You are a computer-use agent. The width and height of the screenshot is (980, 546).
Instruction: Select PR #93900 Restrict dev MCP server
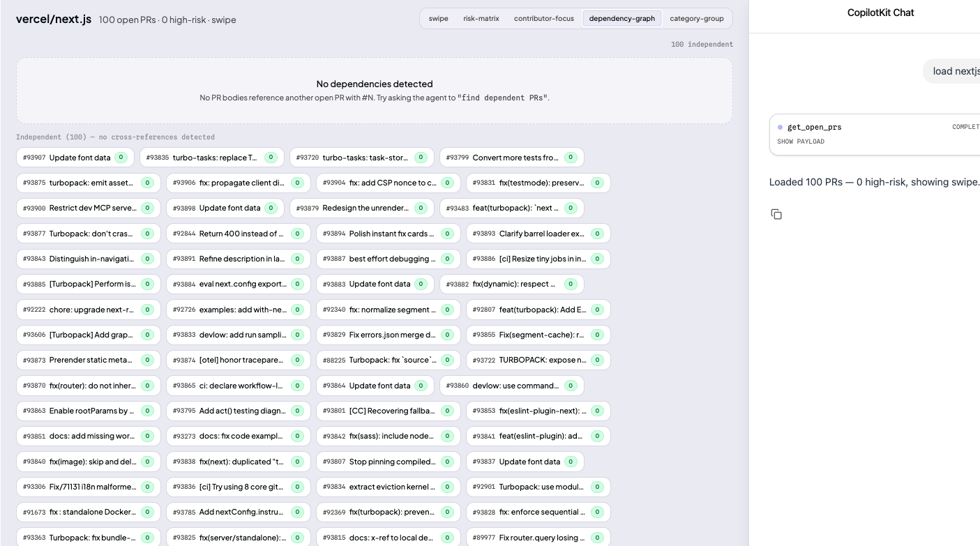pos(89,208)
